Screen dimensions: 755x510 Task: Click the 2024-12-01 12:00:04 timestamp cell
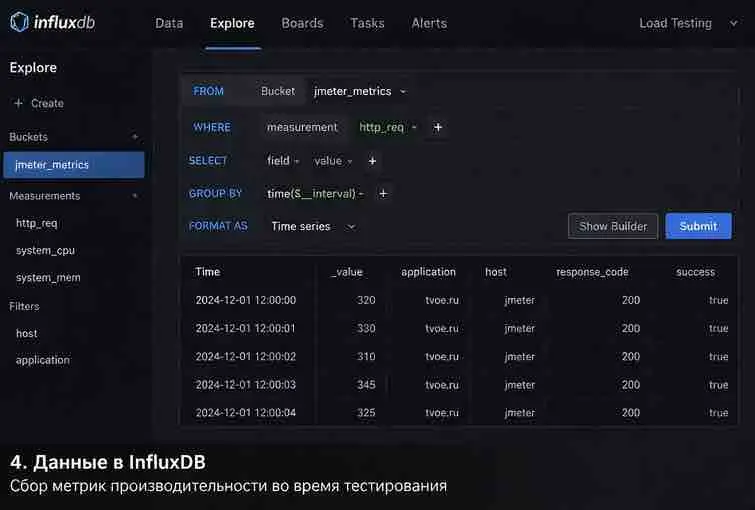point(246,413)
